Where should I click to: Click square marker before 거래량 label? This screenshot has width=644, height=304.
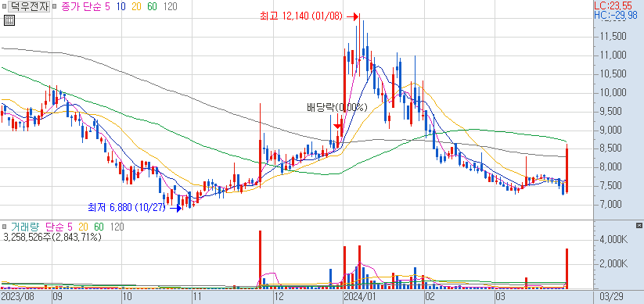pos(4,227)
